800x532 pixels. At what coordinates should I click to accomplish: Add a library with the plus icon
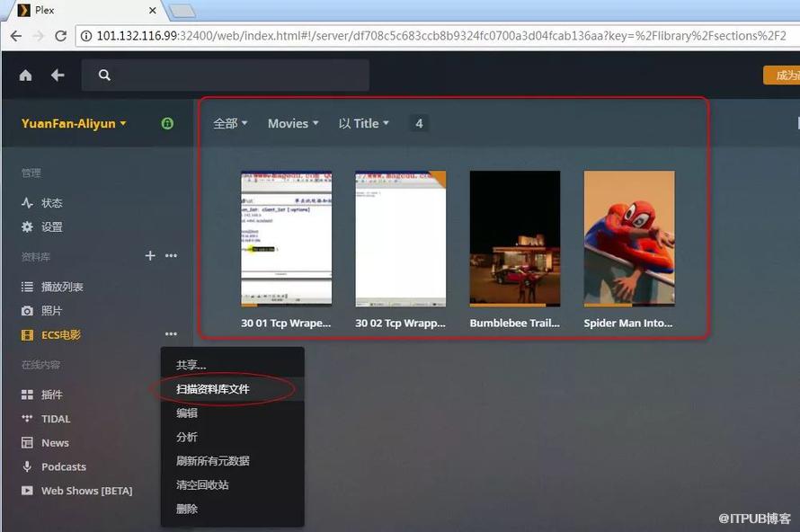coord(150,256)
